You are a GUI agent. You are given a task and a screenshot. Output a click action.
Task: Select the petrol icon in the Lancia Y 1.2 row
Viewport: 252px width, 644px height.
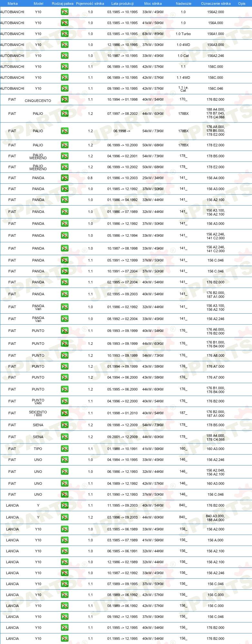pyautogui.click(x=64, y=517)
